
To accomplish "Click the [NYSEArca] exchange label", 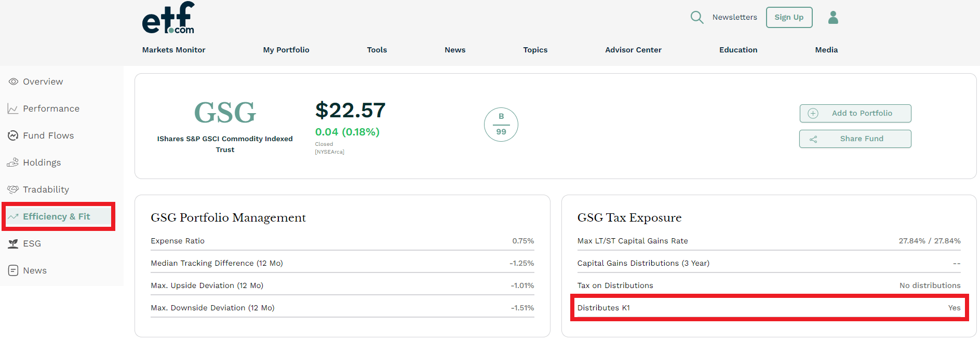I will (x=330, y=152).
